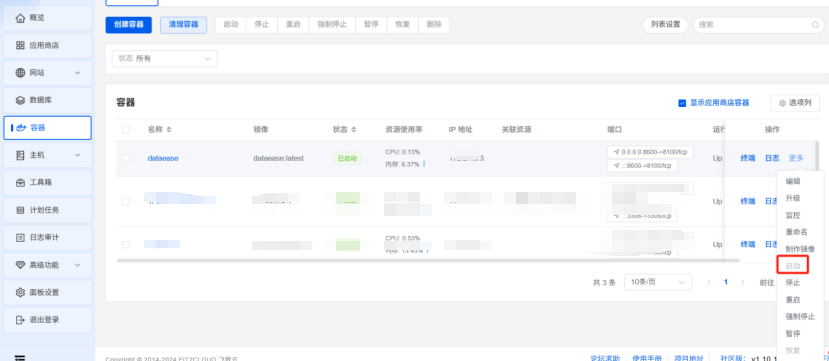Expand the 主机 submenu chevron
Screen dimensions: 829x361
click(78, 155)
